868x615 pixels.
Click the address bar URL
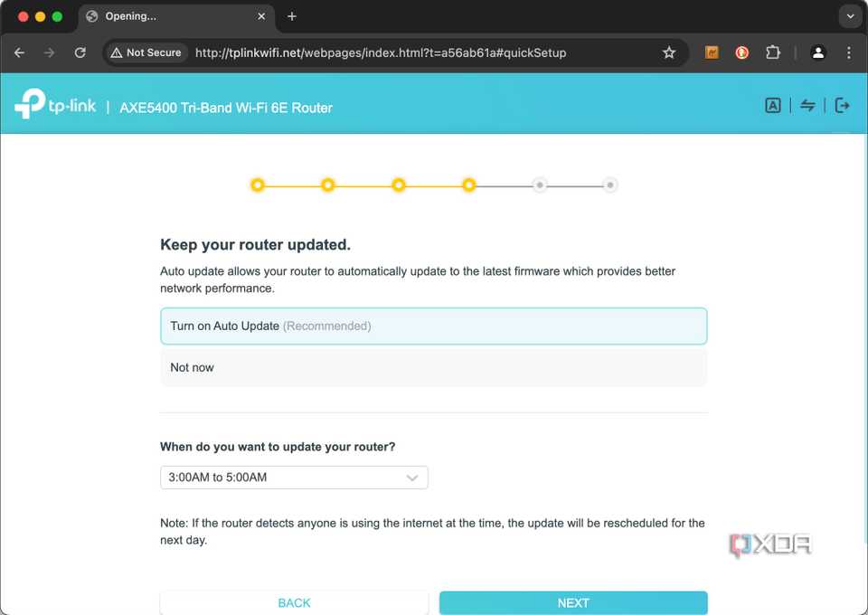point(381,52)
